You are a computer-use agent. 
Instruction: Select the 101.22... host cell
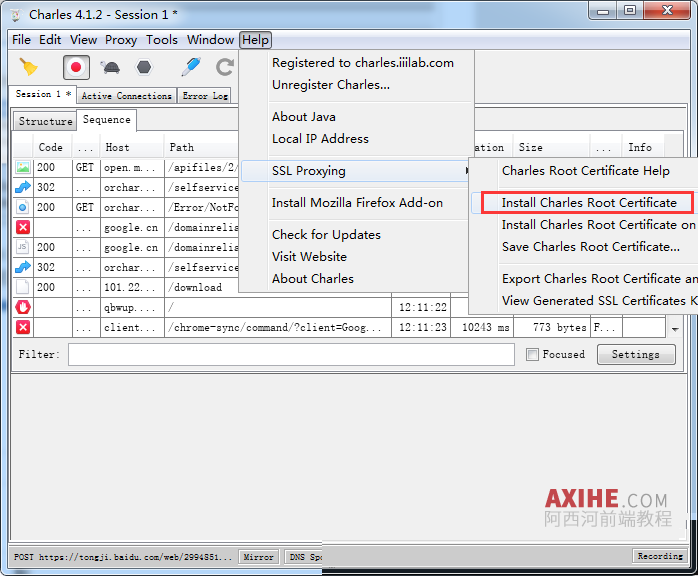[x=132, y=287]
